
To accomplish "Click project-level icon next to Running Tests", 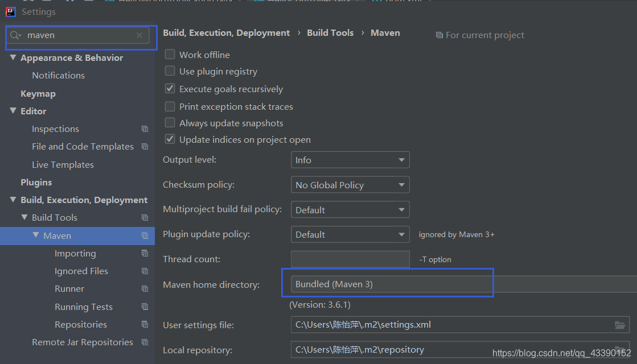I will pyautogui.click(x=145, y=307).
